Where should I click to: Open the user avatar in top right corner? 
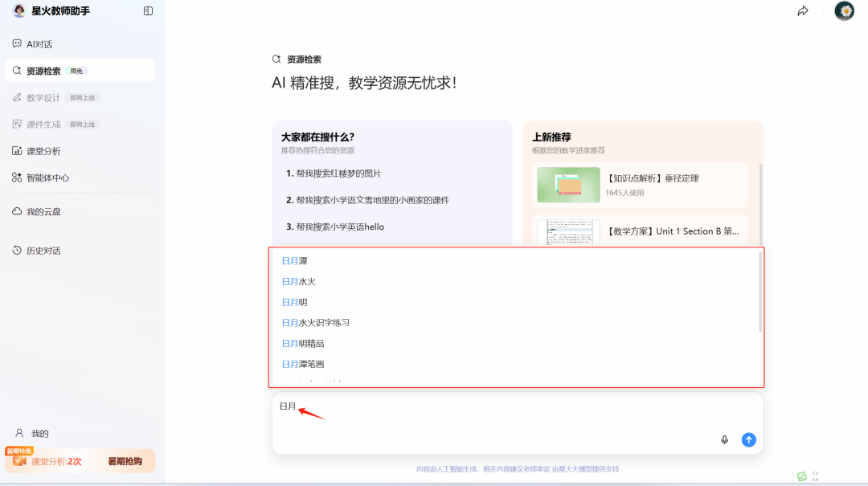point(843,11)
